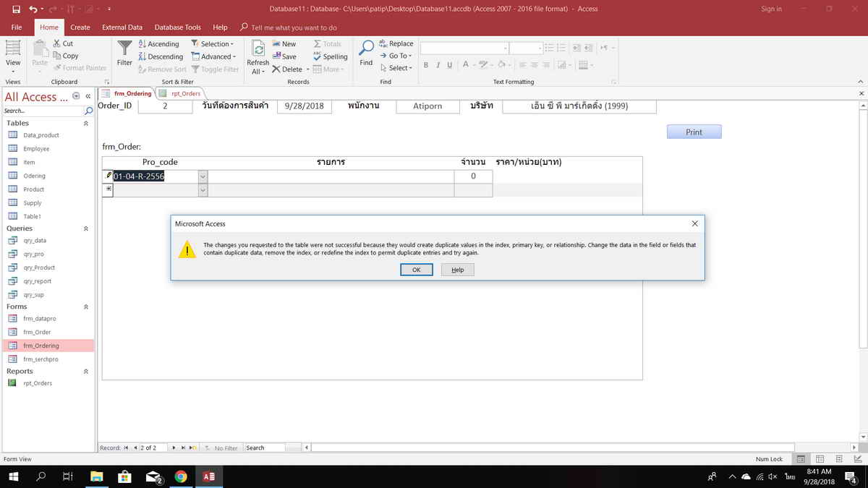The height and width of the screenshot is (488, 868).
Task: Open the Employee table
Action: [36, 149]
